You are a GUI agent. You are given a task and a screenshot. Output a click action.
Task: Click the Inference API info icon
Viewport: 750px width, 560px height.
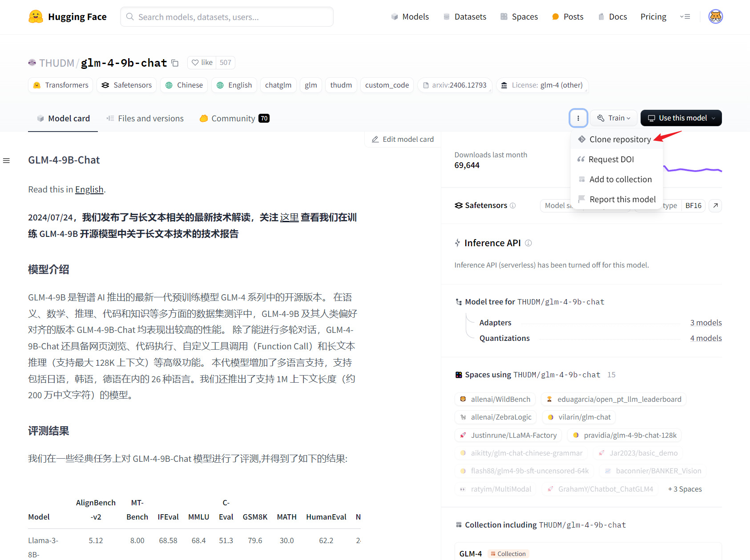[528, 243]
